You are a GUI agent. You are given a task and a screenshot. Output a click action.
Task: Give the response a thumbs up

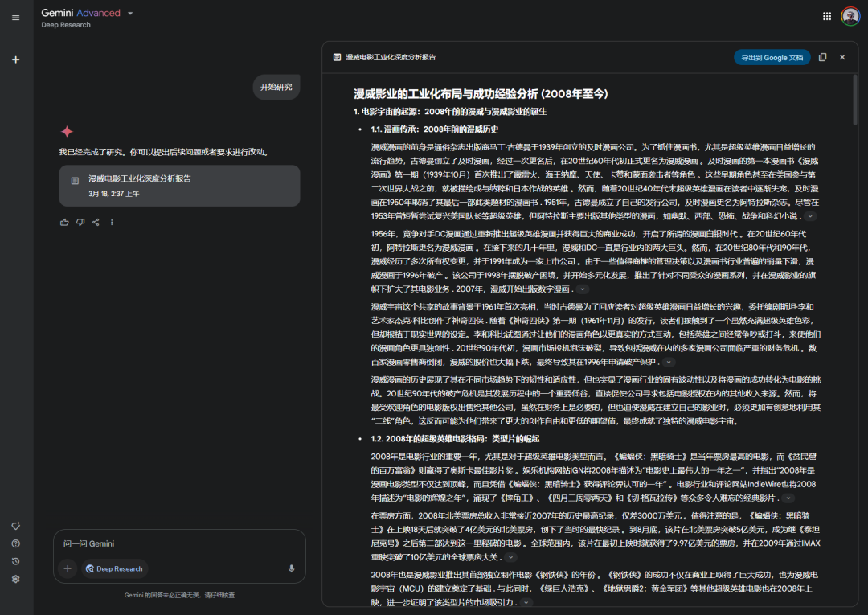coord(64,222)
